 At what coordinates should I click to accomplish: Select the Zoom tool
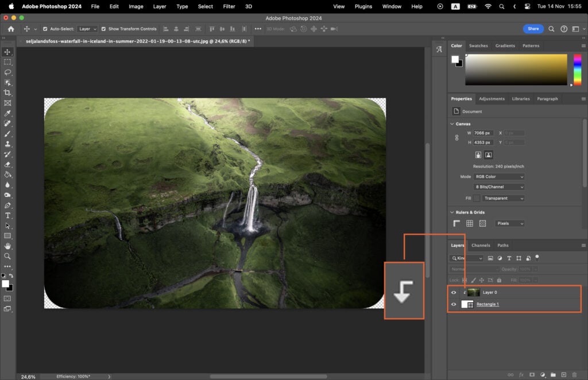tap(8, 257)
